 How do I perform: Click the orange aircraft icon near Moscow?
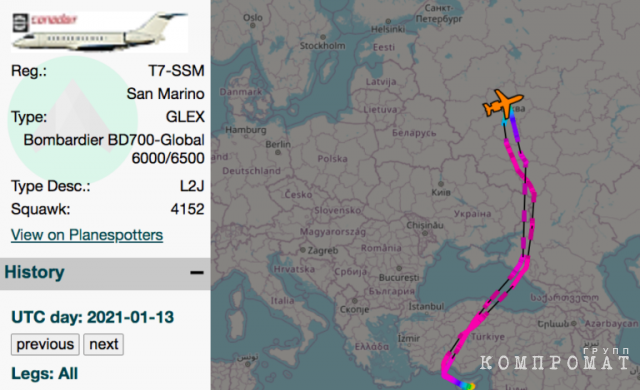[503, 104]
